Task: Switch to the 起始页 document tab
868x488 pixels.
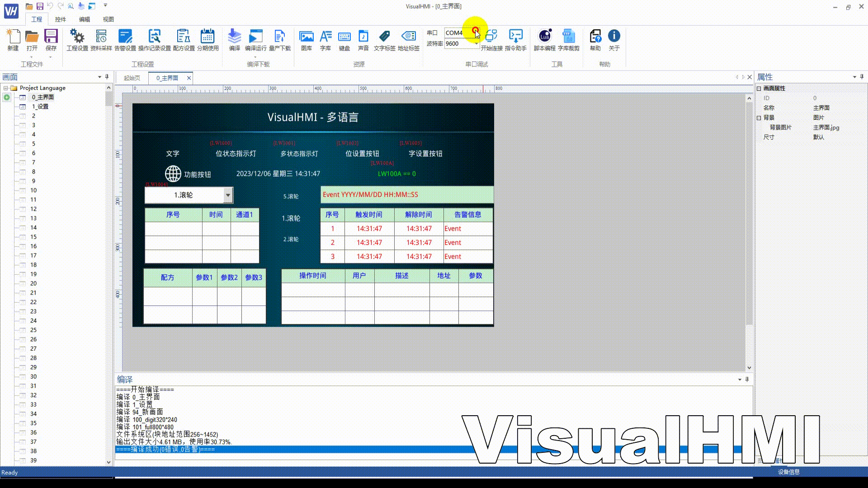Action: tap(132, 78)
